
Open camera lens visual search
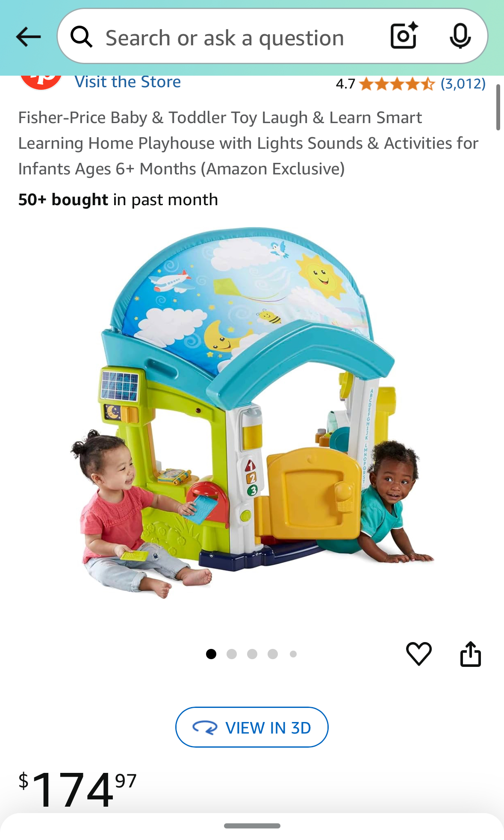click(404, 35)
